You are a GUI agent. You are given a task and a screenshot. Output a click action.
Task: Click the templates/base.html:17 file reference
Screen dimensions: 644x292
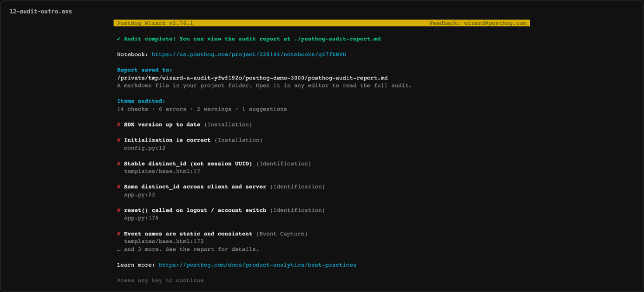(162, 171)
